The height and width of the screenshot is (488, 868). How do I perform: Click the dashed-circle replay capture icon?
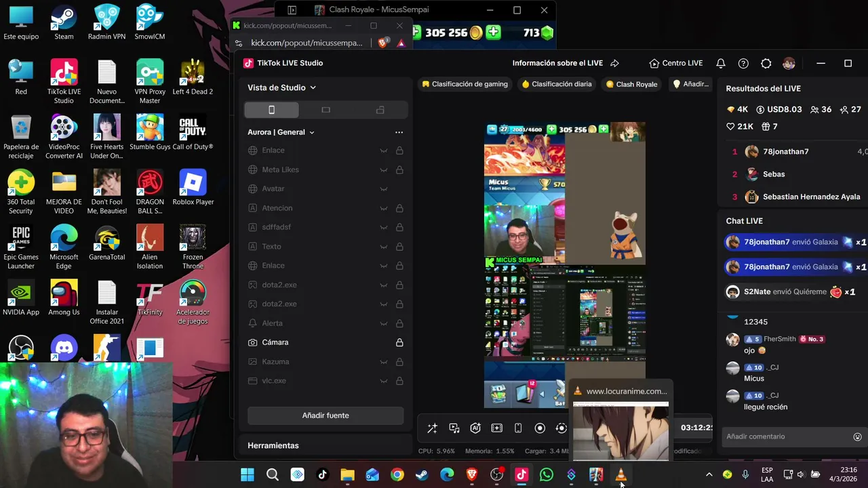(x=561, y=428)
